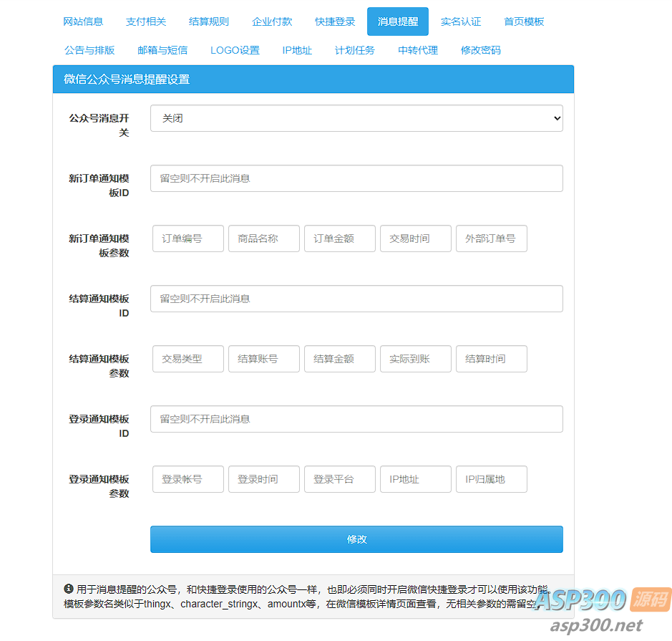Click the 结算金额 parameter field
The image size is (672, 641).
339,359
